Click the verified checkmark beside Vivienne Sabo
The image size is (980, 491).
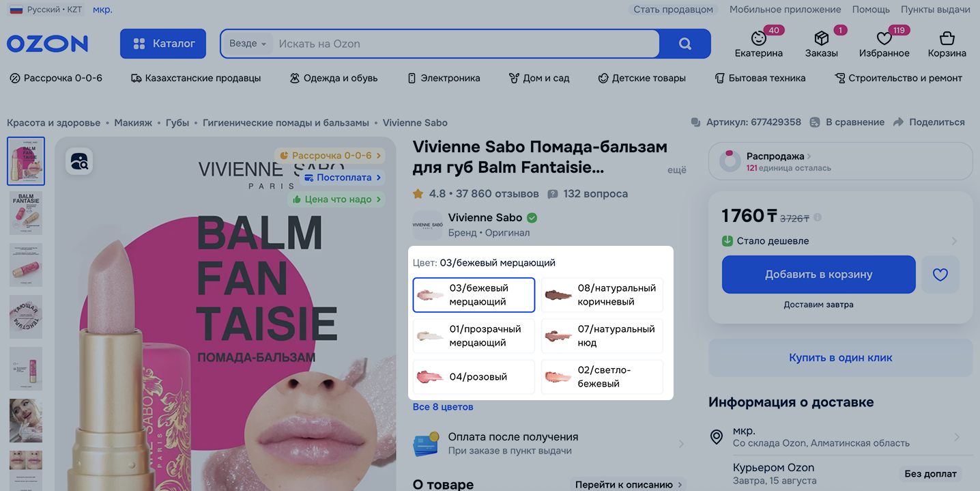(x=532, y=218)
